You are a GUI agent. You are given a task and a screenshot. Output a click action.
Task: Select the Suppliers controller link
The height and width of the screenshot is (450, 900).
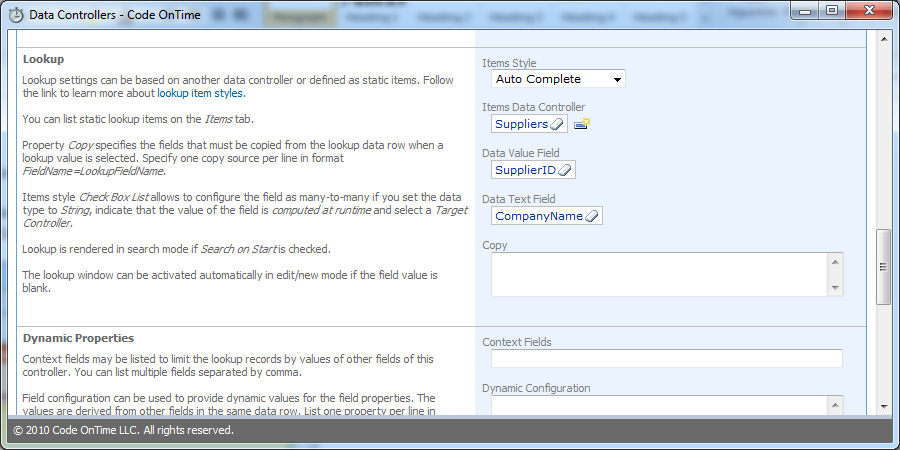[x=521, y=124]
